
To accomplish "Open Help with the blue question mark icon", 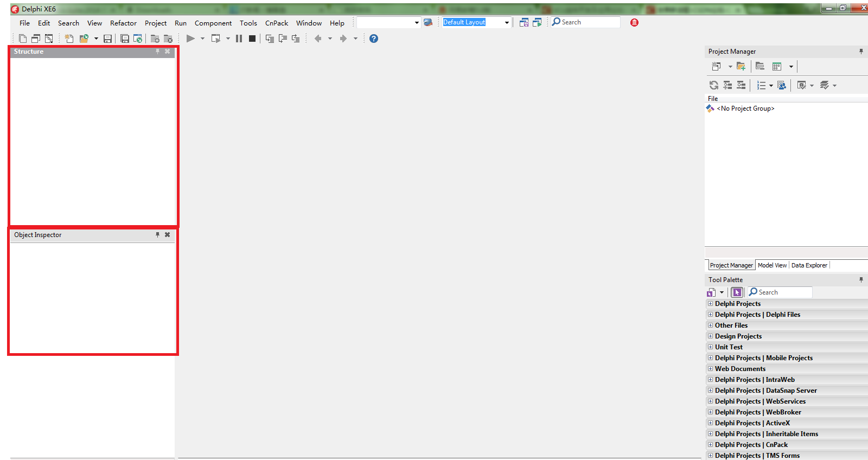I will 374,39.
